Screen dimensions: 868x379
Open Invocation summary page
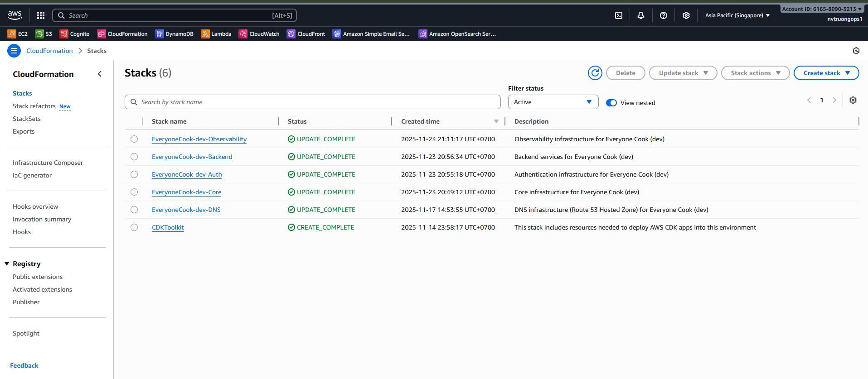pos(42,219)
